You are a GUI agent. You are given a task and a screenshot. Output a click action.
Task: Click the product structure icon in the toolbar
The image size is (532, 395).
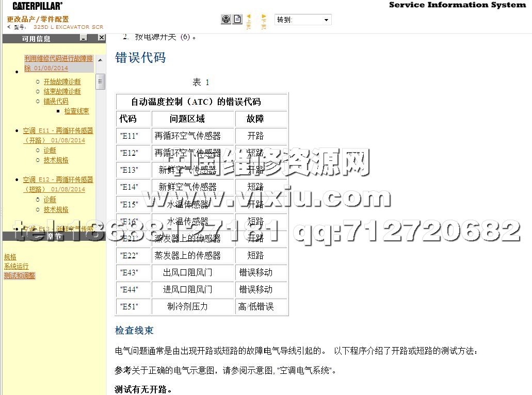(x=225, y=20)
